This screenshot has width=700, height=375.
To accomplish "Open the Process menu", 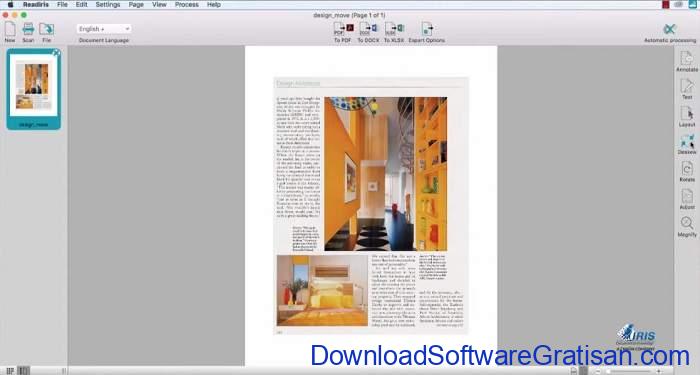I will pyautogui.click(x=187, y=4).
